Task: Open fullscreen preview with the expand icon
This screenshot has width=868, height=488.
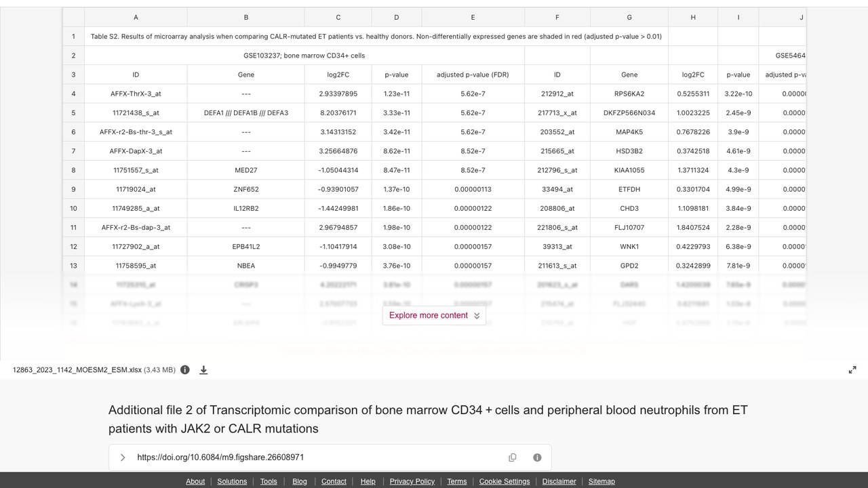Action: coord(852,370)
